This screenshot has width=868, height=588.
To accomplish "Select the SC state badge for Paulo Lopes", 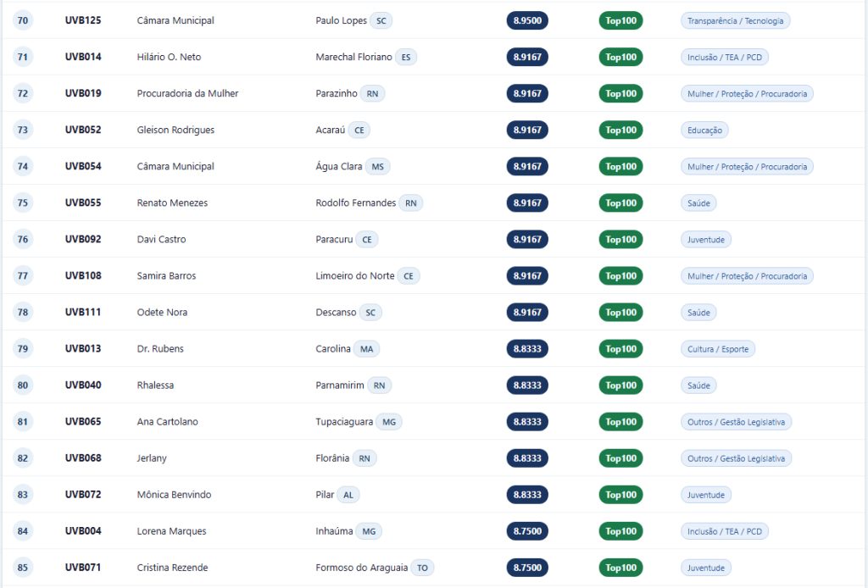I will [381, 20].
